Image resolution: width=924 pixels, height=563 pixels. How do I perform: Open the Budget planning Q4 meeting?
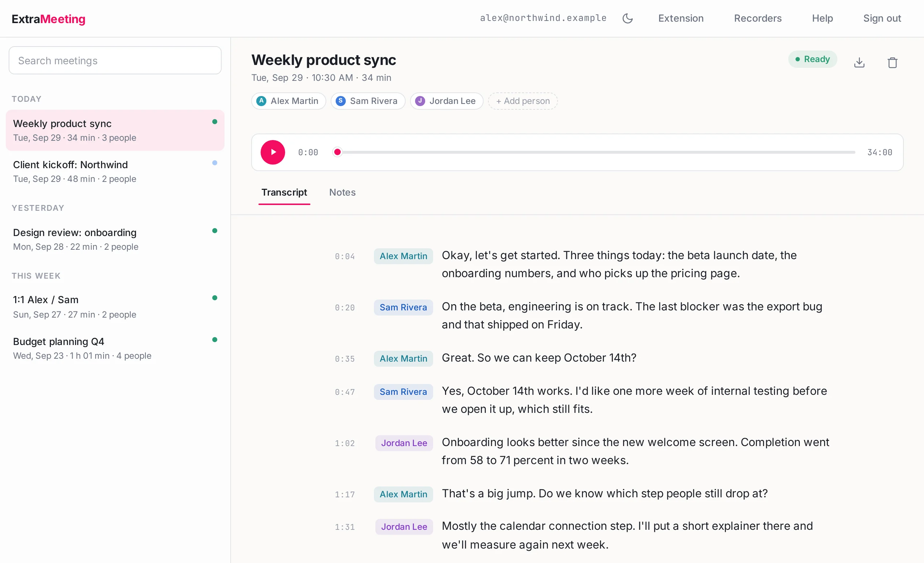tap(115, 348)
